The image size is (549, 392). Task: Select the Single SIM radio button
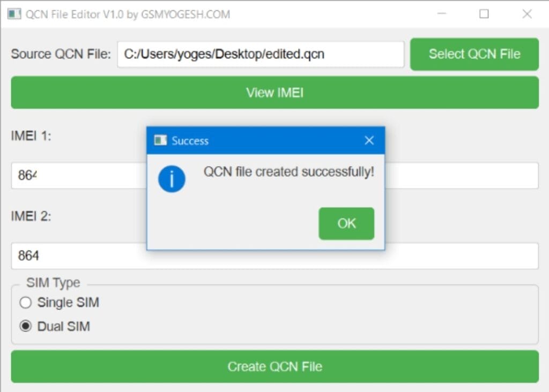pyautogui.click(x=25, y=303)
